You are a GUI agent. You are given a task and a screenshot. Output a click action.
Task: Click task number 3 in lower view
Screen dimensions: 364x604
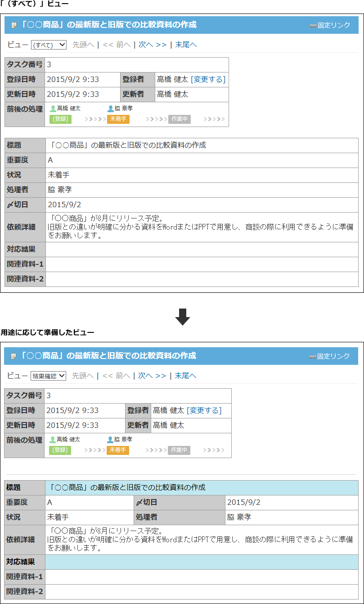[49, 396]
